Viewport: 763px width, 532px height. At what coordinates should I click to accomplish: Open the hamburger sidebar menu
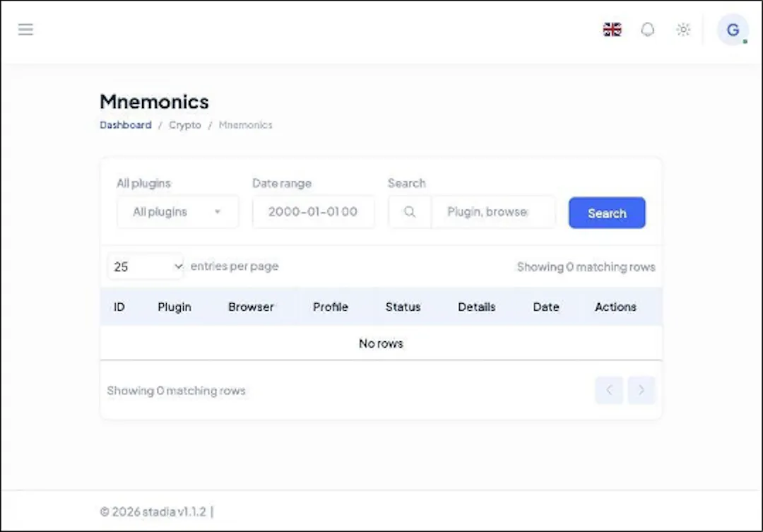[x=26, y=30]
